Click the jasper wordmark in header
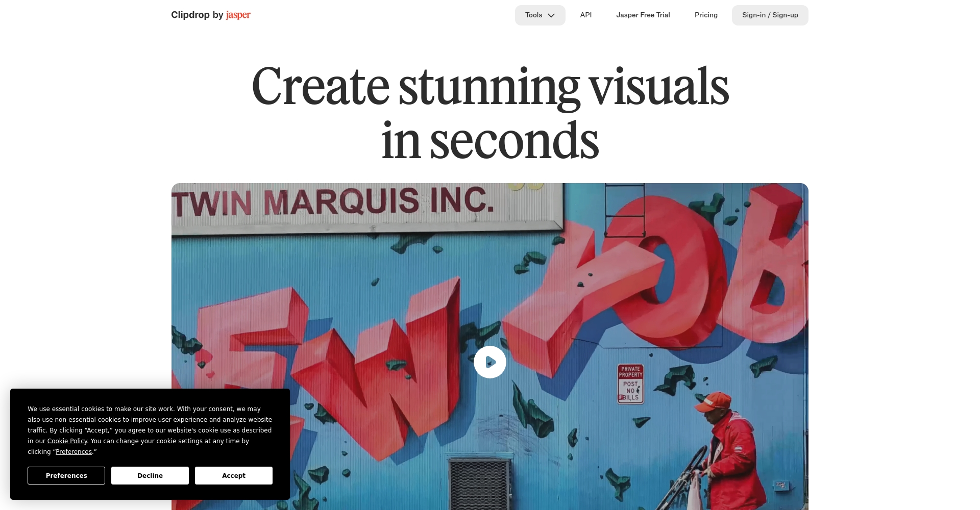This screenshot has width=980, height=510. tap(238, 15)
